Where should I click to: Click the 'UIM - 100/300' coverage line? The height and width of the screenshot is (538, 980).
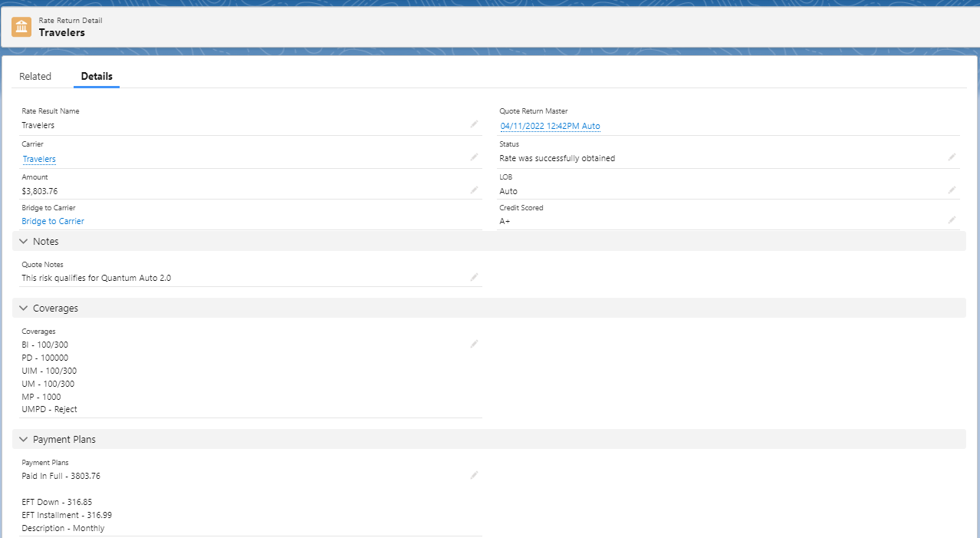pyautogui.click(x=49, y=371)
